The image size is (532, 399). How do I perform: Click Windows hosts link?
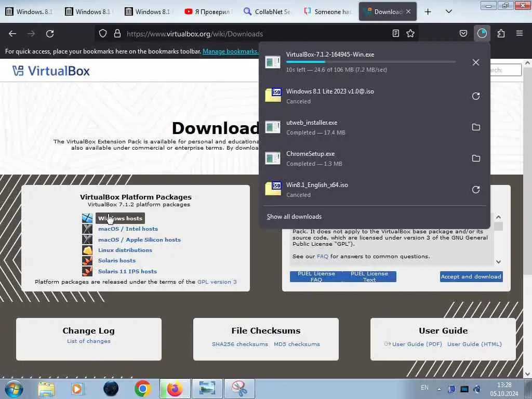(x=120, y=219)
